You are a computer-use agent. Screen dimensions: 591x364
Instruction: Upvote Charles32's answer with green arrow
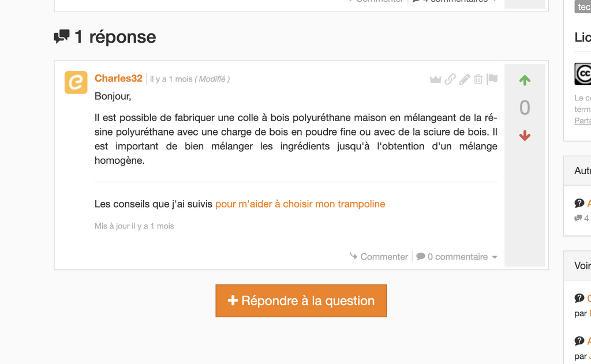[525, 80]
